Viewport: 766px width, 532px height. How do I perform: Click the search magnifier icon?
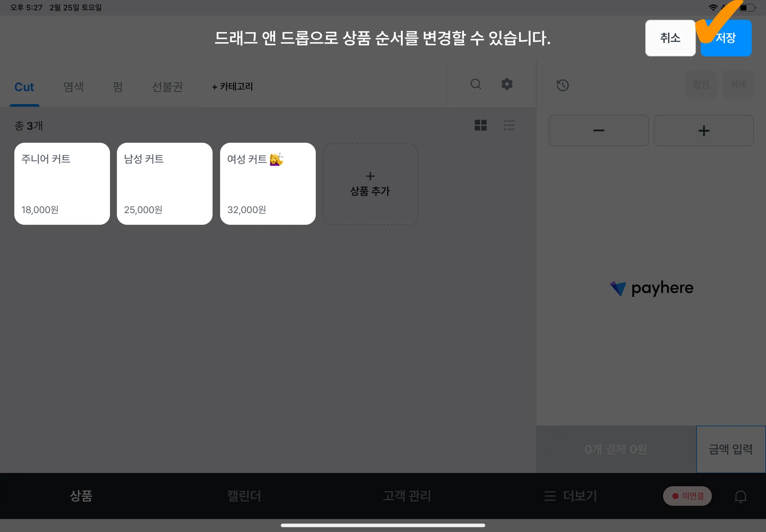pos(475,84)
